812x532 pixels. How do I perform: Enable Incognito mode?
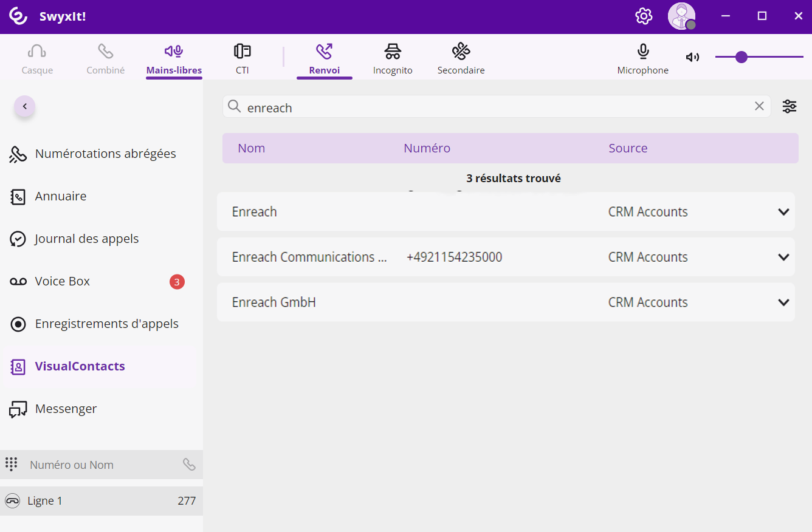tap(393, 59)
